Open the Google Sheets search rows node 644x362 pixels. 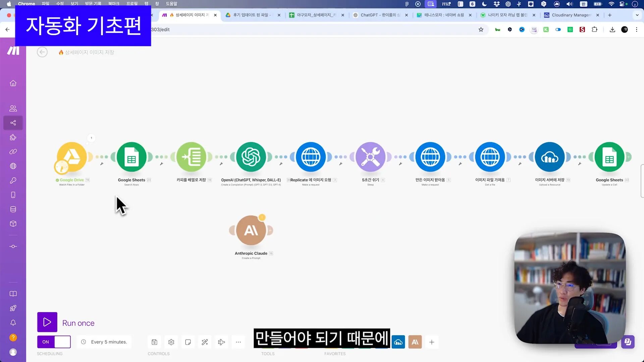[131, 157]
